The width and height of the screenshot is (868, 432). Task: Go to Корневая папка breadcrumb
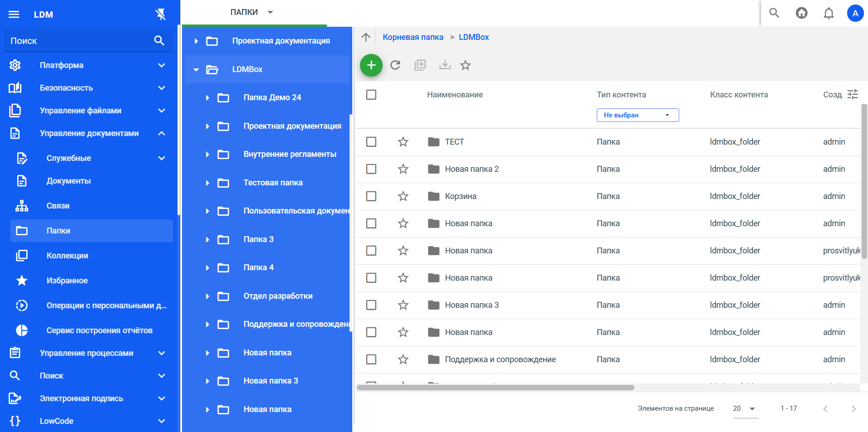coord(413,37)
